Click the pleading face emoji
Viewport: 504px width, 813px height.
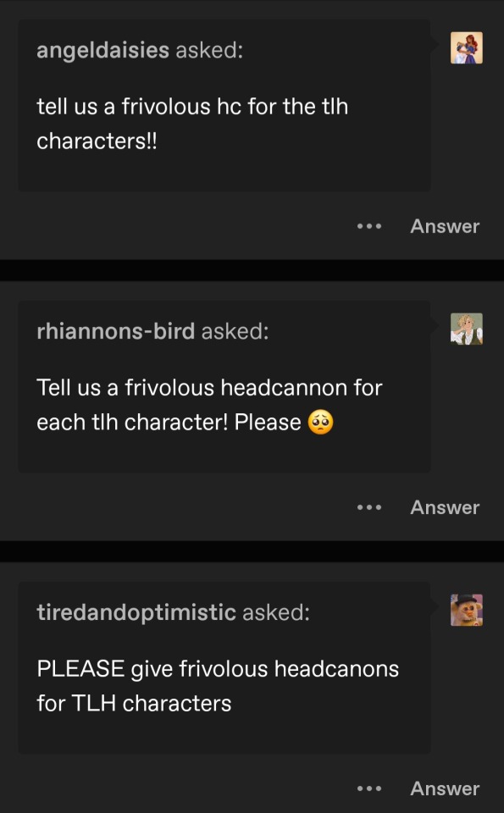320,422
